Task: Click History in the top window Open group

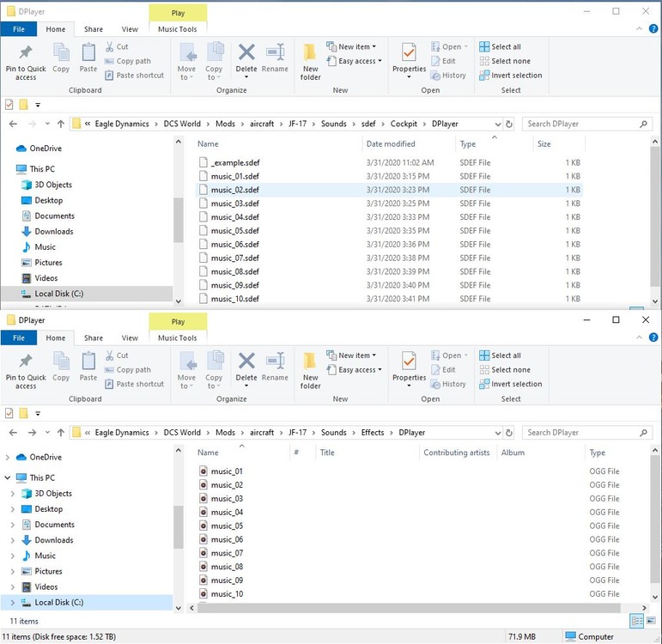Action: click(448, 76)
